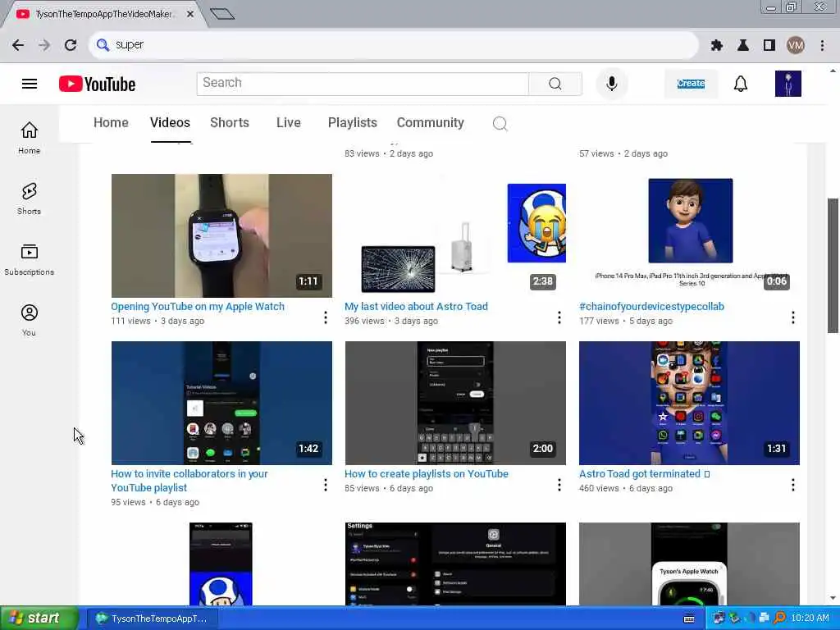Play the cracked screen thumbnail 2:38
This screenshot has height=630, width=840.
(x=455, y=235)
